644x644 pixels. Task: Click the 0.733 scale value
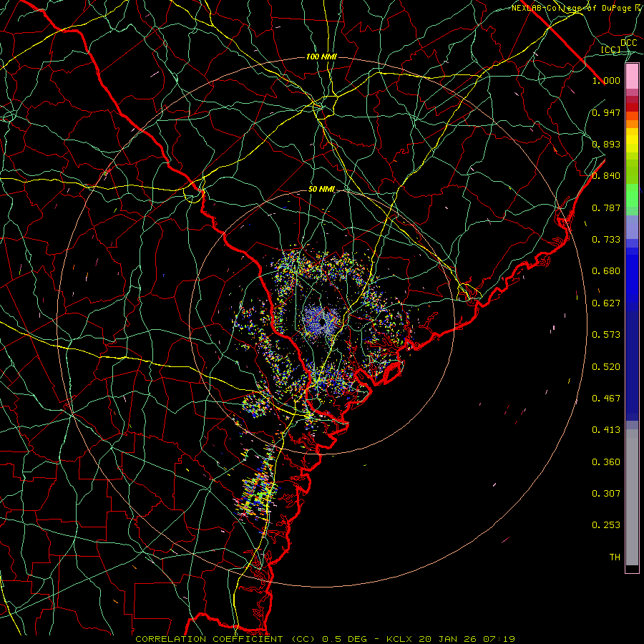tap(606, 240)
